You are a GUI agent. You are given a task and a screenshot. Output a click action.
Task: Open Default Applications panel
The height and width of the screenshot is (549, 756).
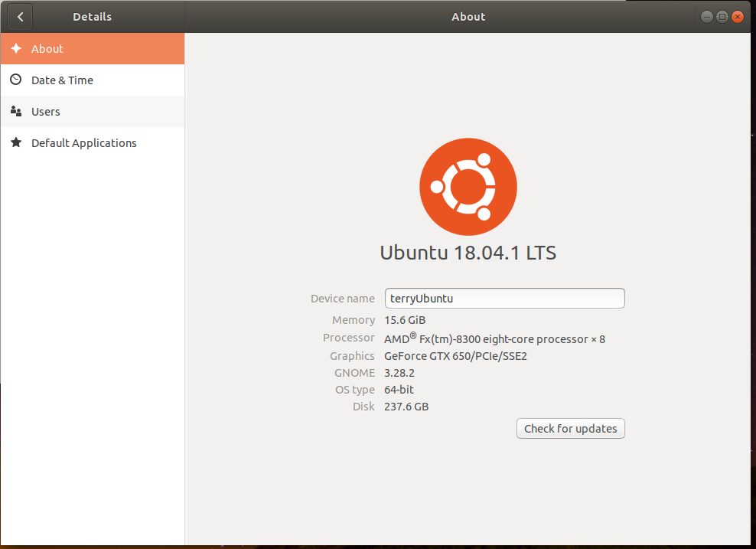(x=92, y=142)
